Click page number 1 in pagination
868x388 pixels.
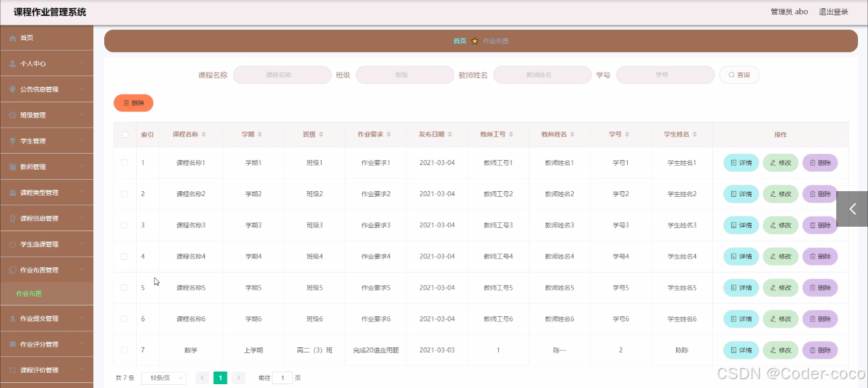pyautogui.click(x=220, y=378)
